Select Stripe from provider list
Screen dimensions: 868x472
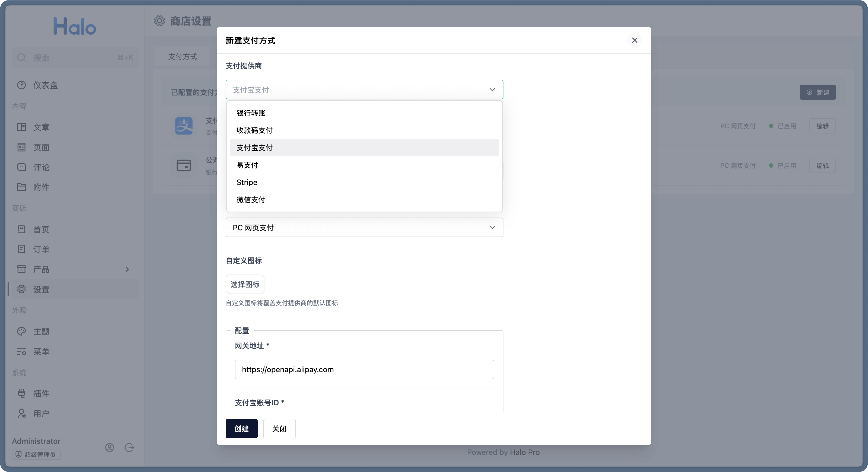(x=247, y=182)
